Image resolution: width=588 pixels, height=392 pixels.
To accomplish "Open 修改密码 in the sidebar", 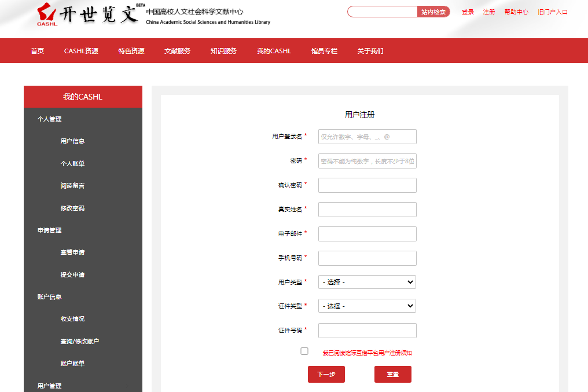I will tap(72, 208).
